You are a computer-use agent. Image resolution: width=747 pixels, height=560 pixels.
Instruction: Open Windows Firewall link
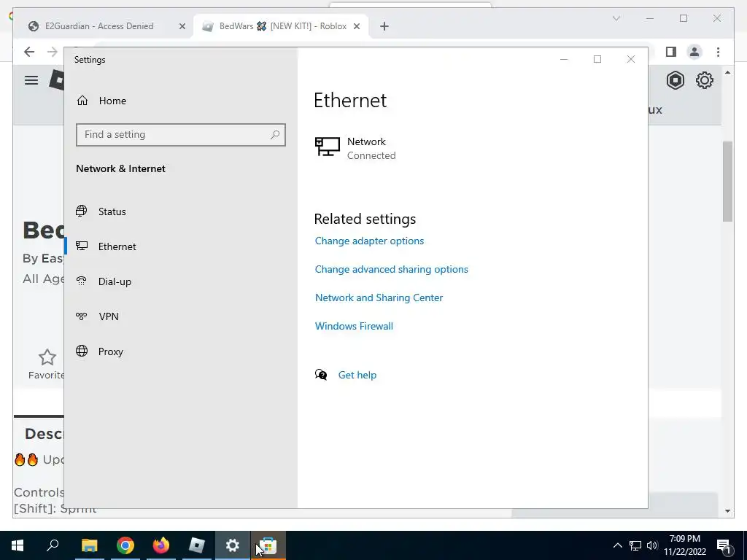354,326
